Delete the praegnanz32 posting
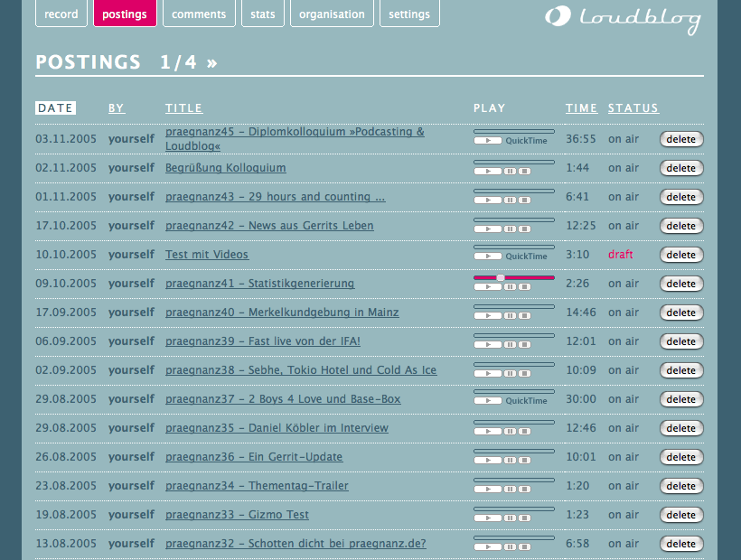 tap(681, 544)
